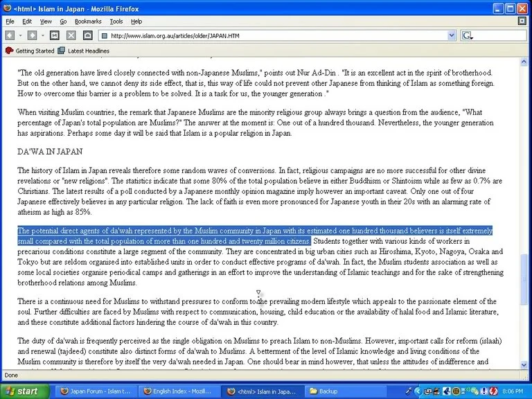
Task: Open the Edit menu
Action: (x=27, y=21)
